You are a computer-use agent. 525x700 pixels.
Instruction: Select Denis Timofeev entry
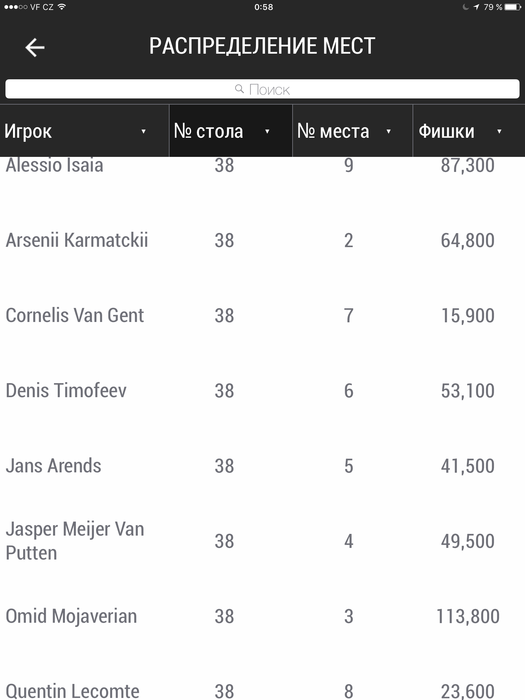pos(66,390)
